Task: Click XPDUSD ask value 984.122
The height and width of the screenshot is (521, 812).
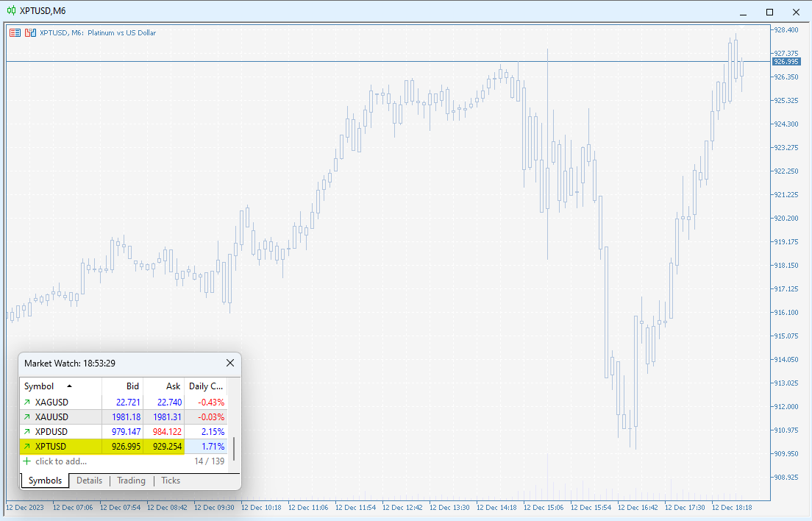Action: pyautogui.click(x=167, y=431)
